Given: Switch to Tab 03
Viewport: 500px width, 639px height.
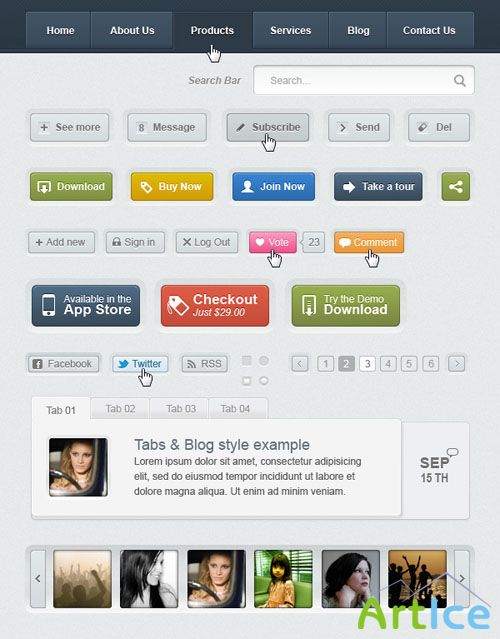Looking at the screenshot, I should pyautogui.click(x=179, y=409).
